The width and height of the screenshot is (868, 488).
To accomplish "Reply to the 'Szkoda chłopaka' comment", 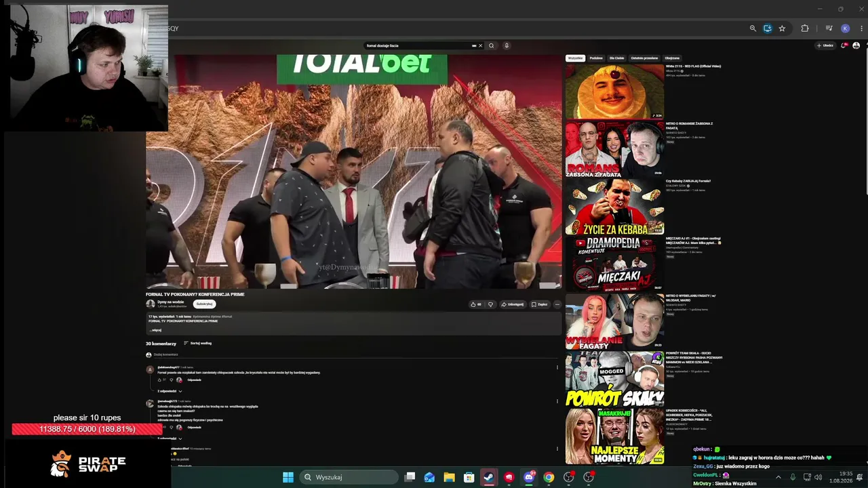I will pyautogui.click(x=194, y=428).
